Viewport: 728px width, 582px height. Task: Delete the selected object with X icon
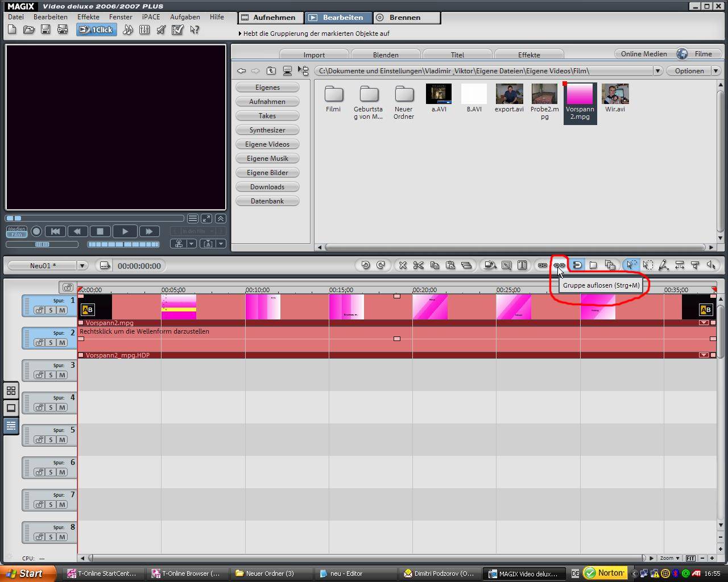click(x=403, y=265)
